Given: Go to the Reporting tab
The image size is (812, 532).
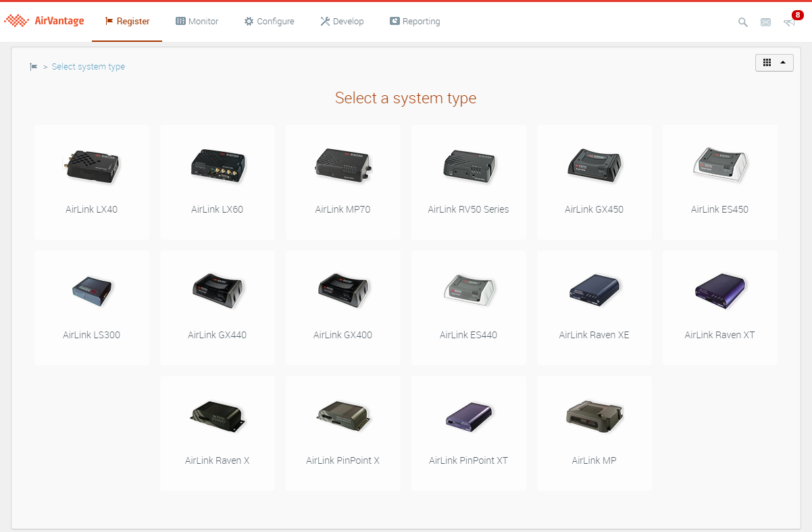Looking at the screenshot, I should (x=415, y=22).
